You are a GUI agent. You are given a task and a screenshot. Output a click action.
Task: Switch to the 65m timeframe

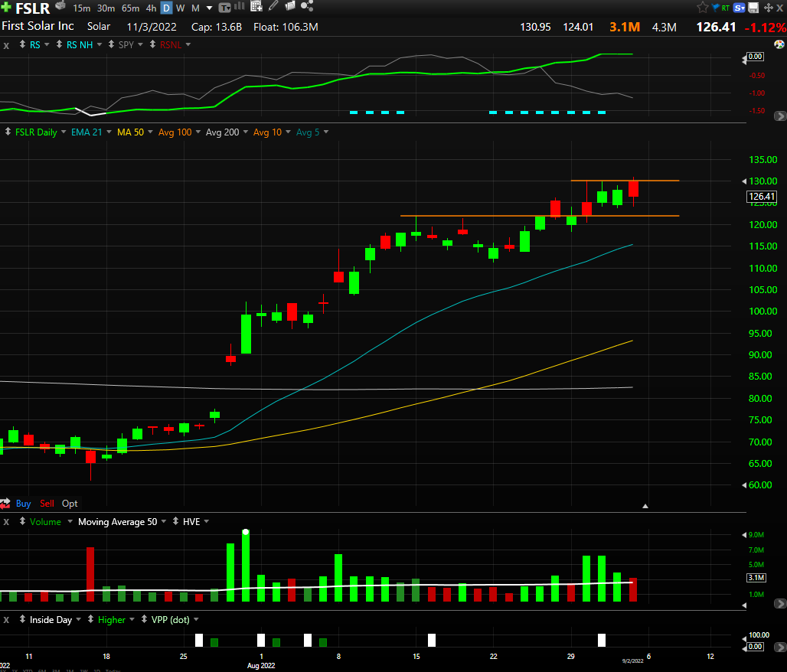pyautogui.click(x=130, y=8)
